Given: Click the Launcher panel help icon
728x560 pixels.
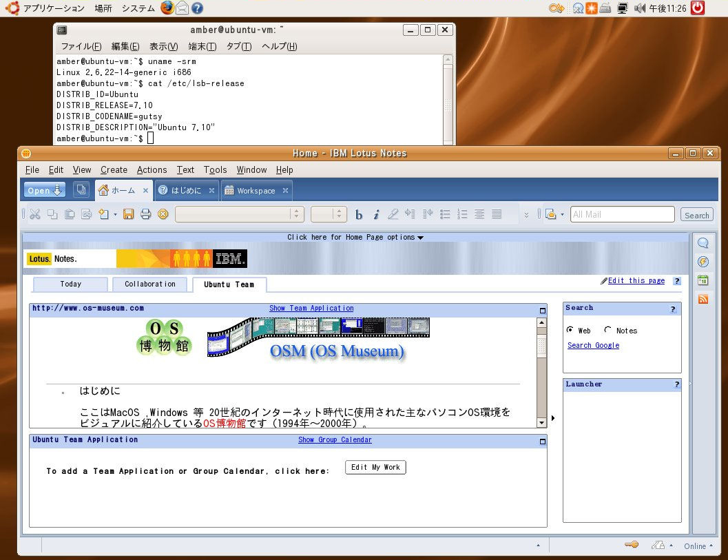Looking at the screenshot, I should click(676, 384).
